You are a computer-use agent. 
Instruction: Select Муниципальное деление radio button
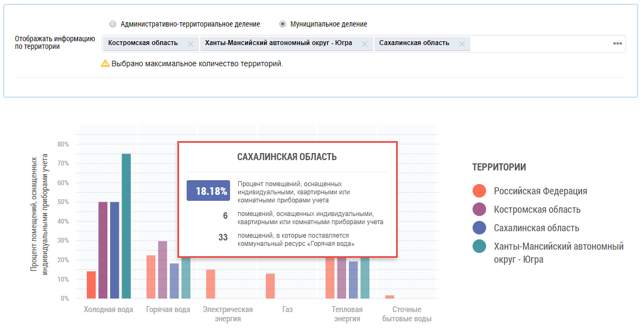(283, 24)
